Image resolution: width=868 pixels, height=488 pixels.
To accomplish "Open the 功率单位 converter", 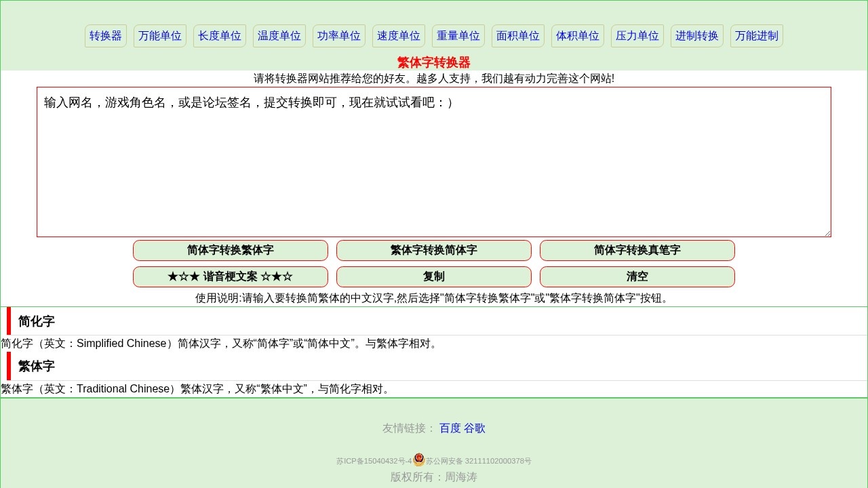I will tap(338, 35).
